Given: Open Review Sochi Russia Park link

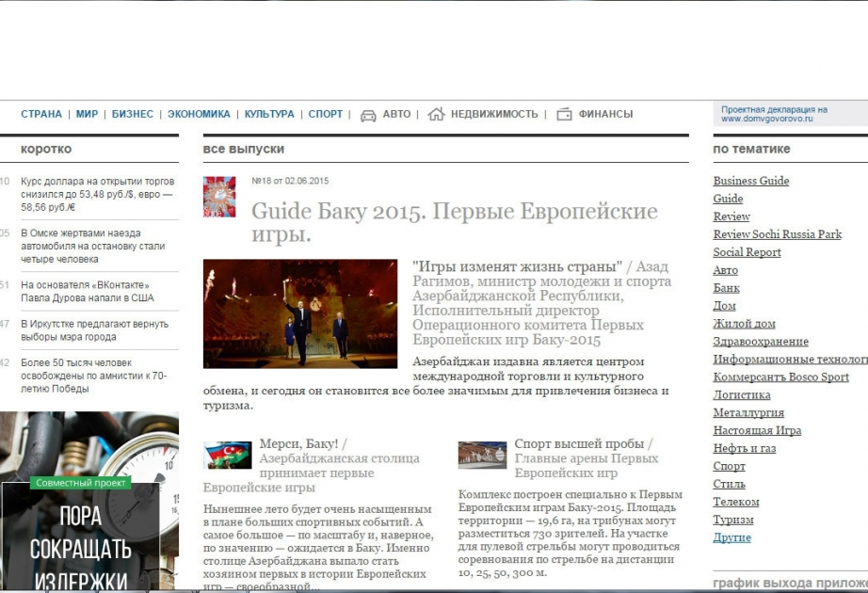Looking at the screenshot, I should click(x=778, y=234).
